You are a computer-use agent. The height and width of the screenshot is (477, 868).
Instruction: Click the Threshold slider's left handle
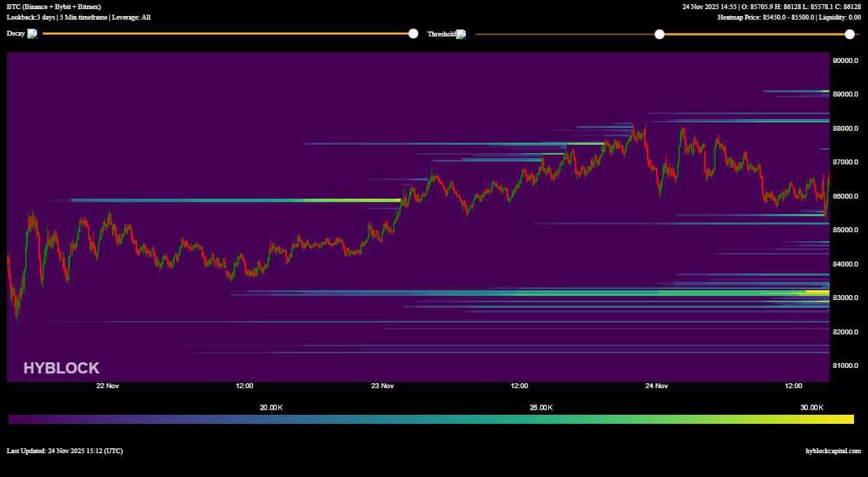click(x=659, y=33)
